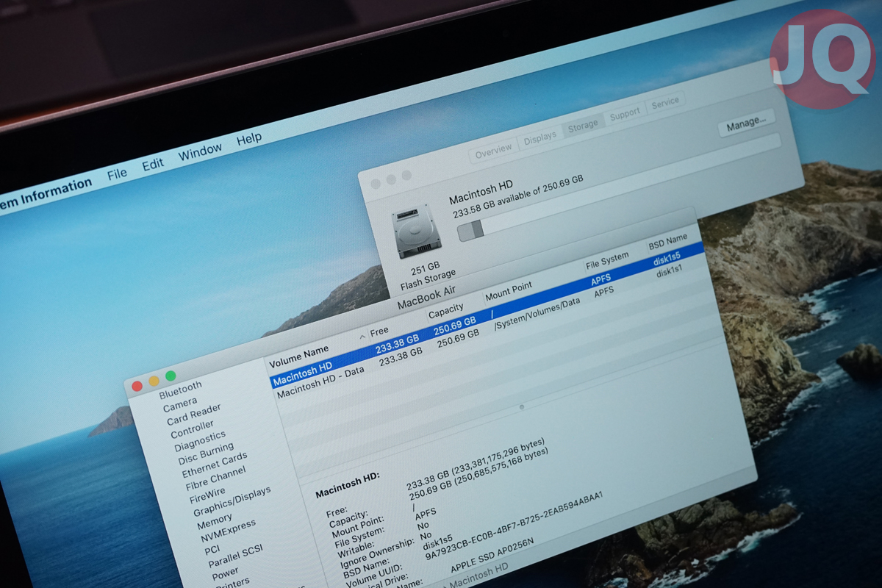Select the Storage tab
The width and height of the screenshot is (882, 588).
point(583,126)
